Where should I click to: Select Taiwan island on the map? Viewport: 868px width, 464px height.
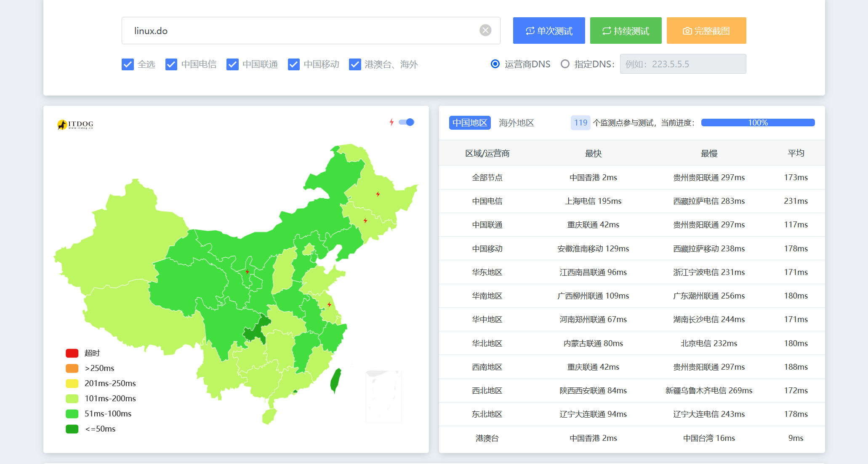click(335, 380)
